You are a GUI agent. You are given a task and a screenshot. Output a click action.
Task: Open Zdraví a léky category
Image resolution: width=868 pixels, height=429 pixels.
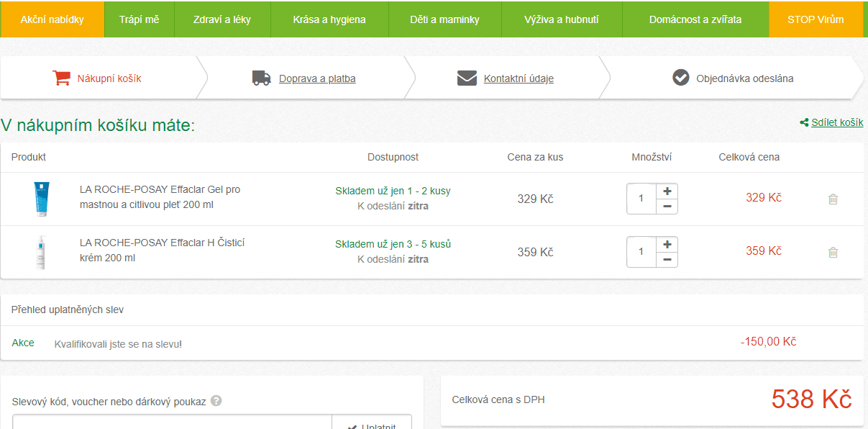pyautogui.click(x=222, y=19)
